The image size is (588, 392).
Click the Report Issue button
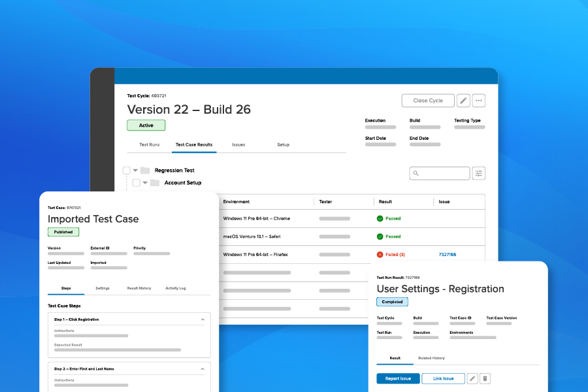pos(398,378)
